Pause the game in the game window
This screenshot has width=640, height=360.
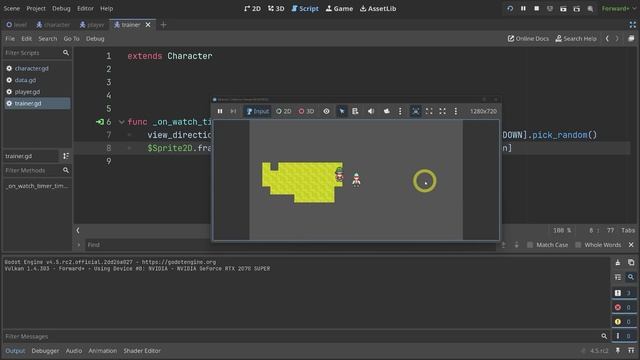coord(220,111)
